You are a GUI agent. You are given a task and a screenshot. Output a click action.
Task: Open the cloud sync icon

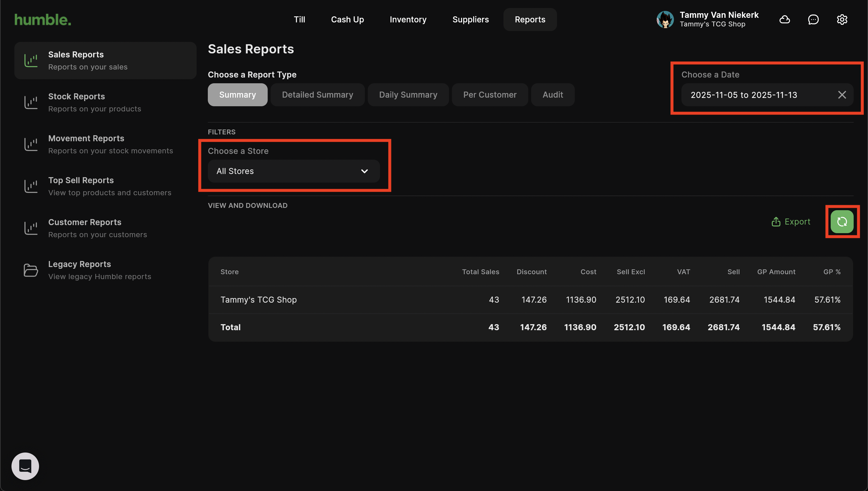coord(784,20)
